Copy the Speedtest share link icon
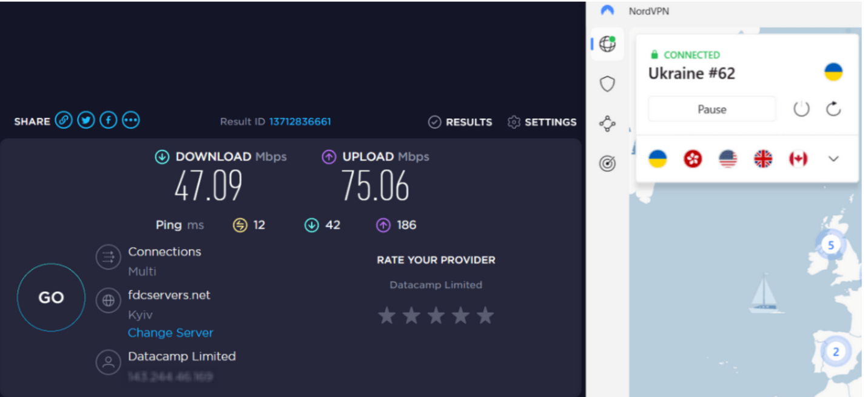Viewport: 868px width, 397px height. coord(64,121)
